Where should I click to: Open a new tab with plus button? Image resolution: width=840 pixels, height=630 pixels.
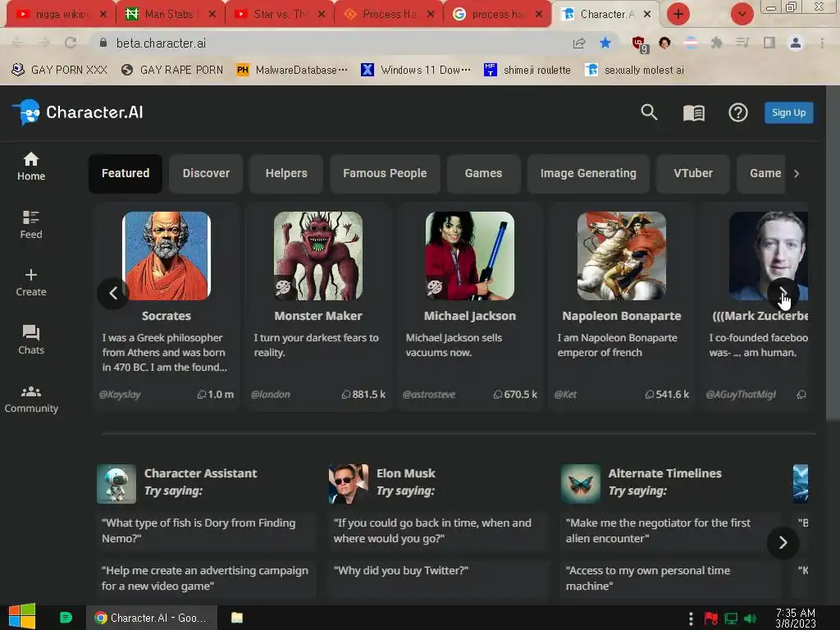(678, 14)
